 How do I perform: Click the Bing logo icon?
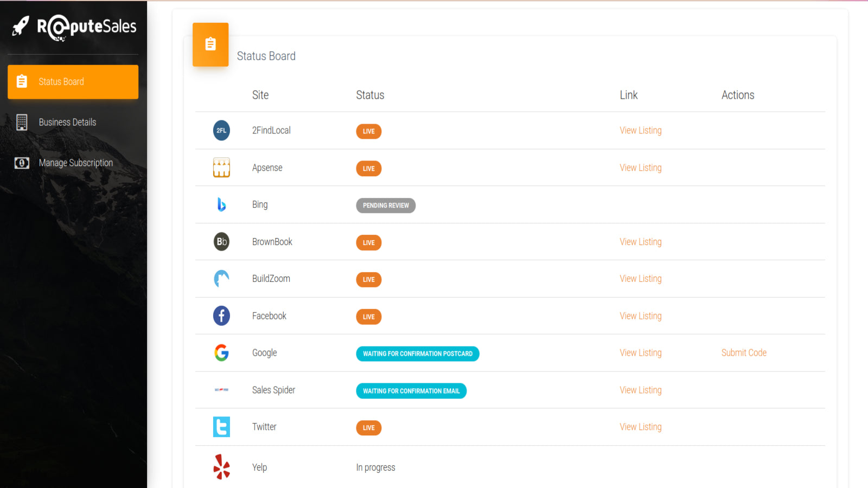pyautogui.click(x=221, y=204)
